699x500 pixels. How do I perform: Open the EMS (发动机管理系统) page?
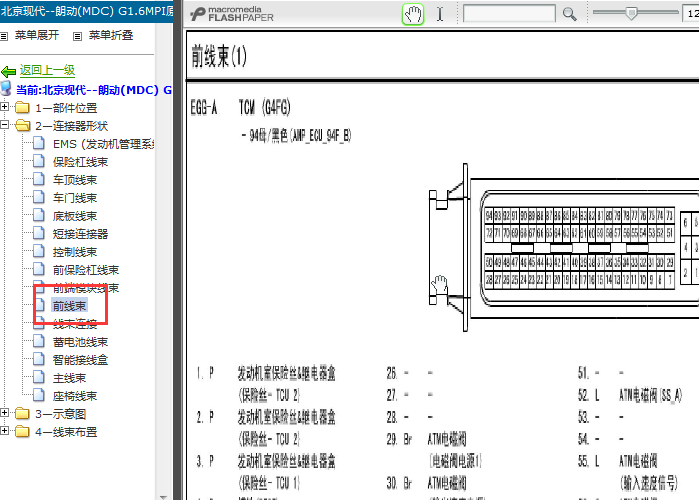pos(103,144)
